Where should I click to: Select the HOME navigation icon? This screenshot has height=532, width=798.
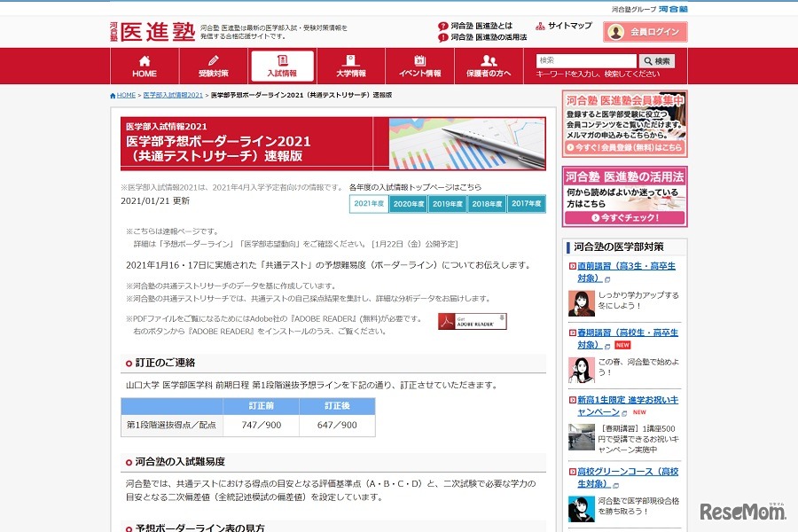coord(144,66)
